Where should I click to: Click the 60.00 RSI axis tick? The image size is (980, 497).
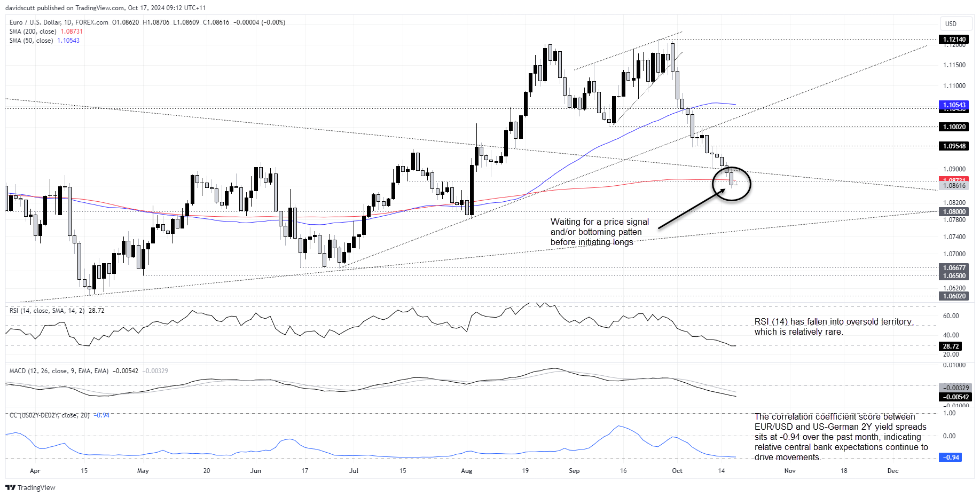coord(951,316)
